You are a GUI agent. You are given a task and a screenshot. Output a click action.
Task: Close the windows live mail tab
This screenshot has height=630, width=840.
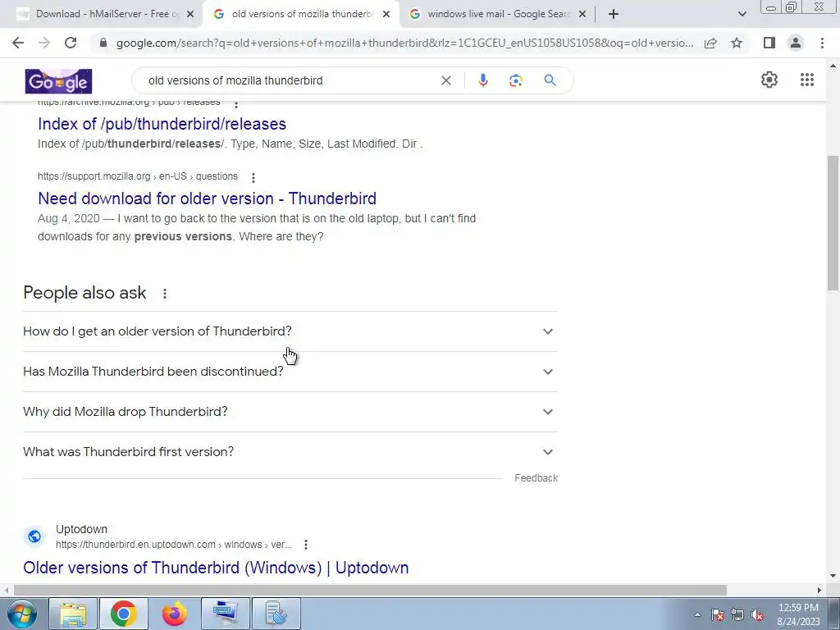[582, 14]
